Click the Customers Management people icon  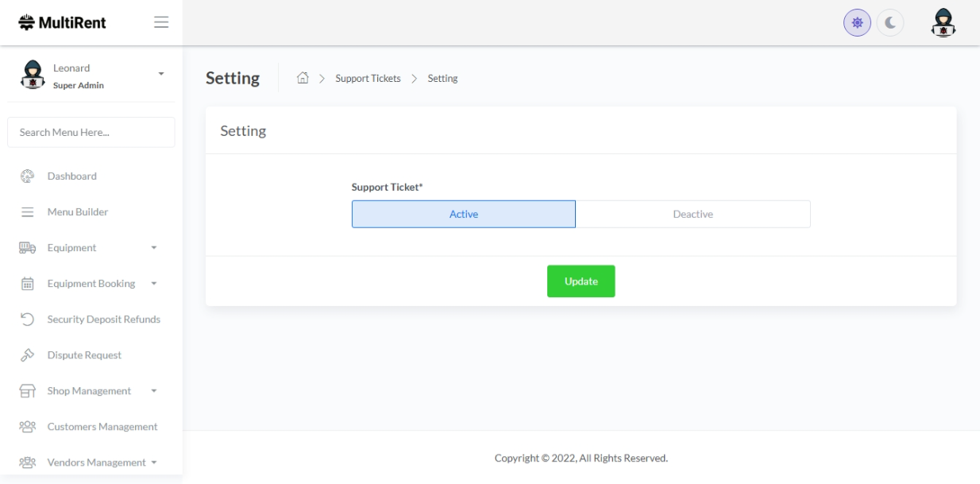click(27, 427)
